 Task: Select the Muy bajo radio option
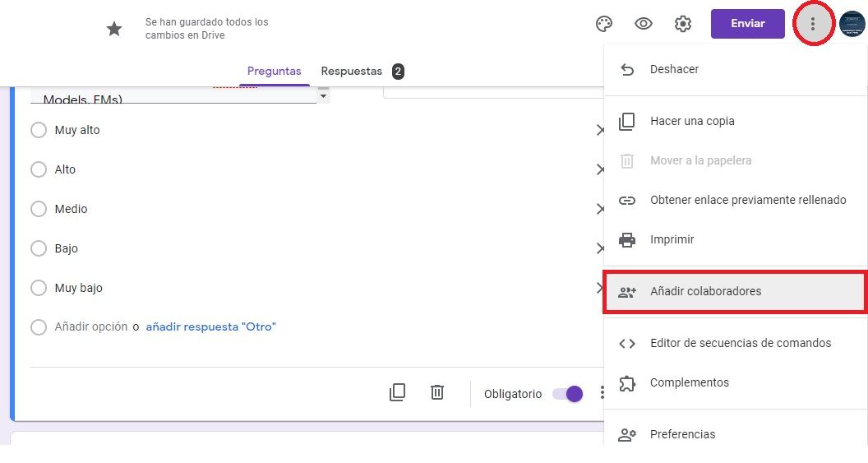pos(38,288)
